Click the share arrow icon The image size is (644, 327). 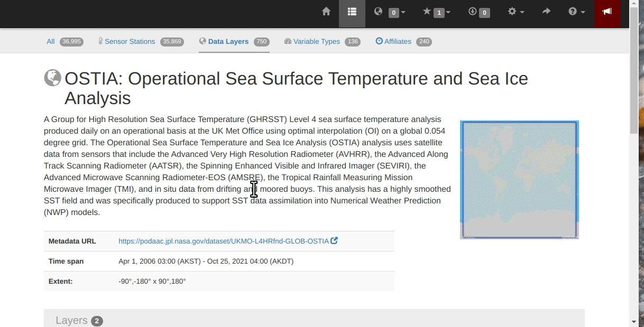tap(547, 12)
